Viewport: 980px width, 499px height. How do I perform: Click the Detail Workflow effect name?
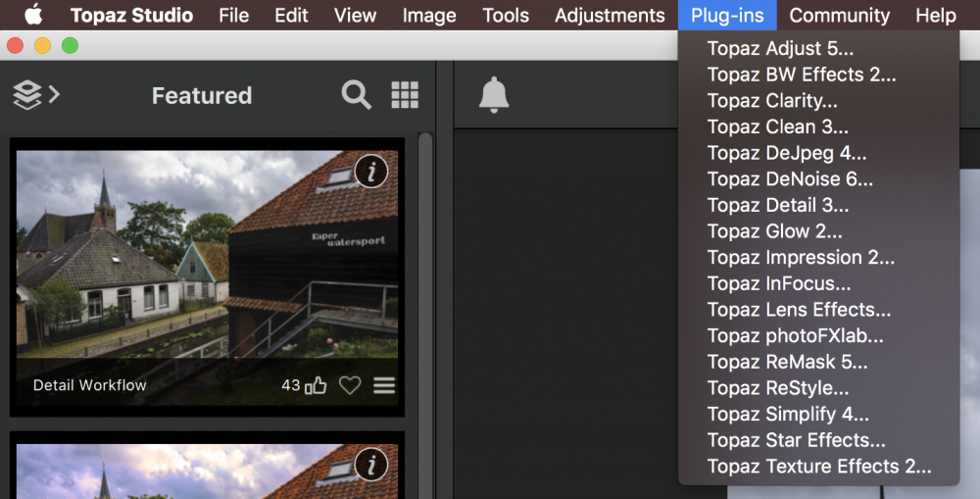[89, 385]
